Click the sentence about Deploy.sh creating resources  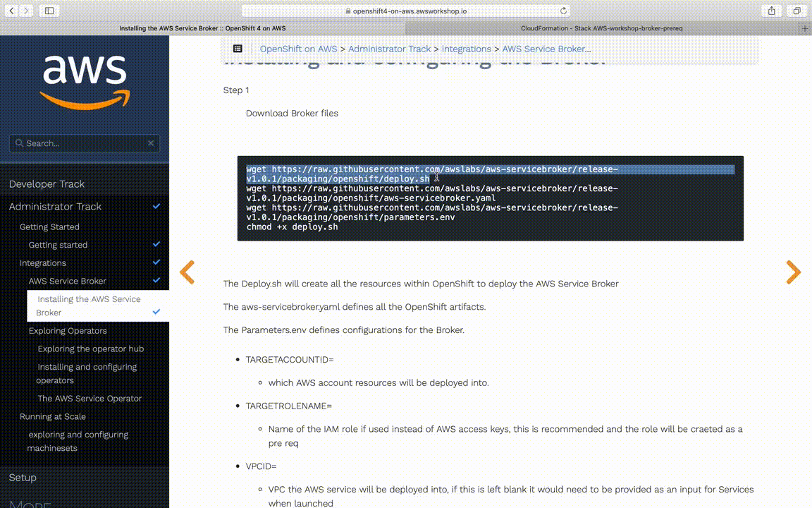click(x=421, y=284)
